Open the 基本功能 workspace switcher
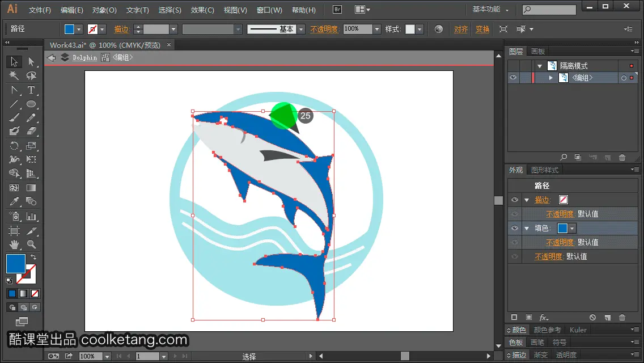This screenshot has width=644, height=363. point(490,9)
